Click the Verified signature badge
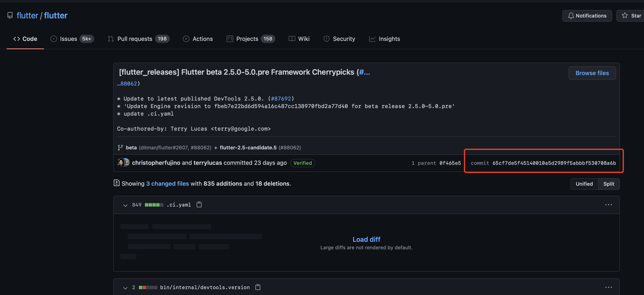The image size is (644, 295). (302, 163)
